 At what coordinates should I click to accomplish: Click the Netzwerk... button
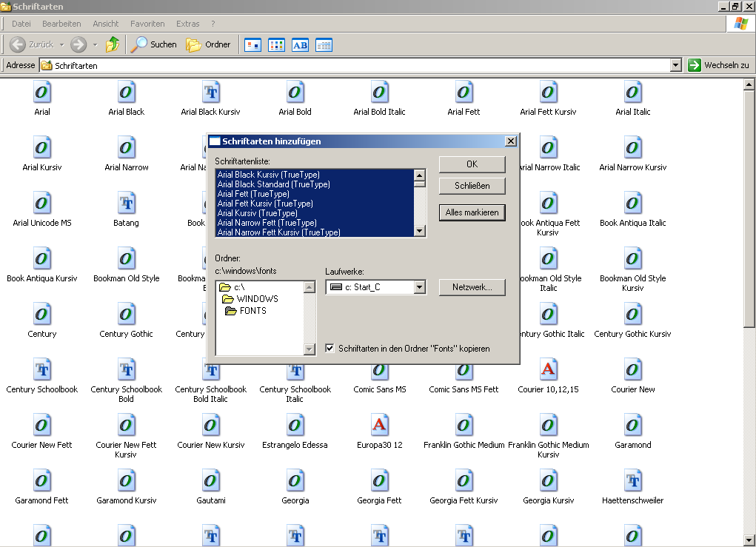tap(472, 287)
